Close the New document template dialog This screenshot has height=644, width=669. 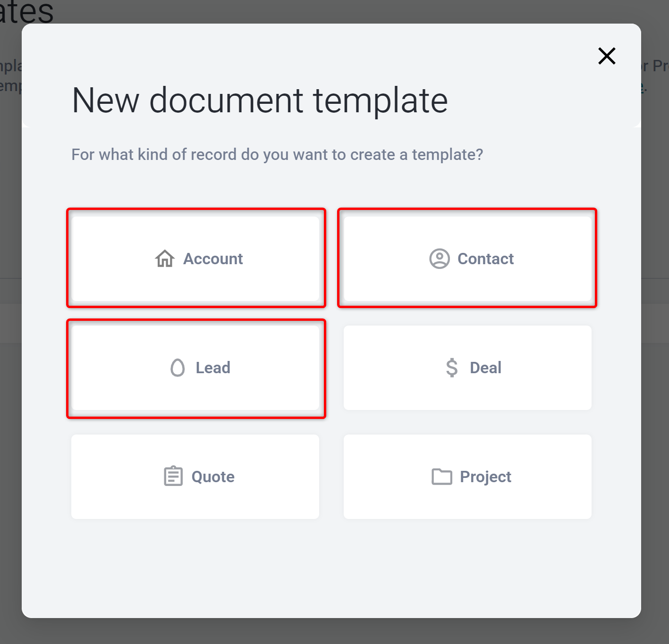click(607, 56)
